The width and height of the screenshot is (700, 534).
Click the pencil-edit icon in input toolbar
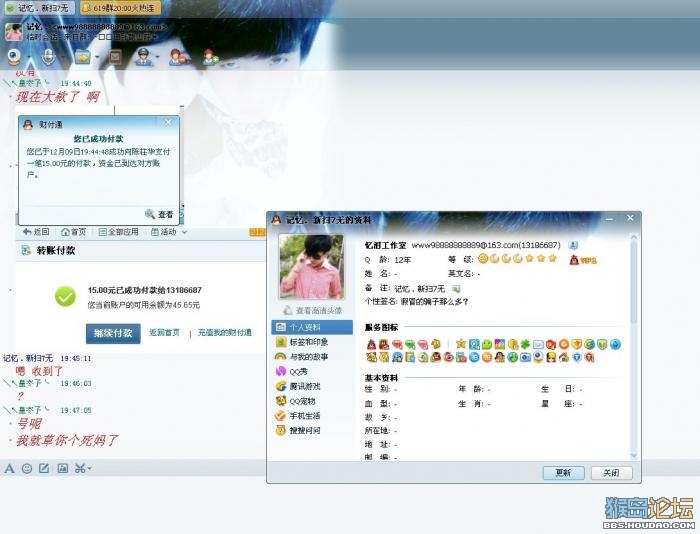pos(44,468)
